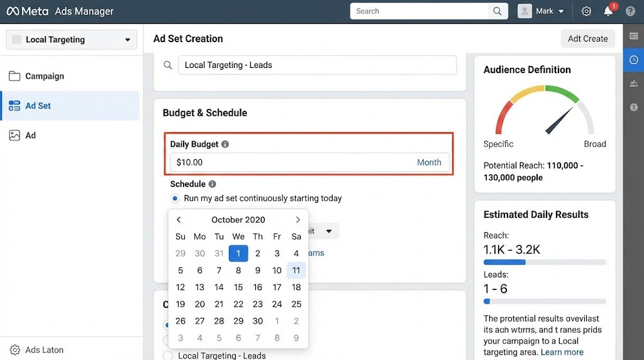Image resolution: width=644 pixels, height=360 pixels.
Task: Click the Ads Laton gear icon
Action: (x=15, y=350)
